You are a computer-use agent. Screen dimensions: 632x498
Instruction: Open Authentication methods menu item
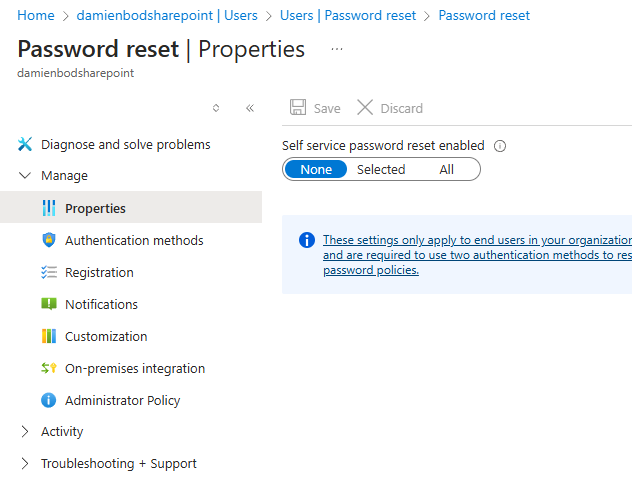click(134, 241)
